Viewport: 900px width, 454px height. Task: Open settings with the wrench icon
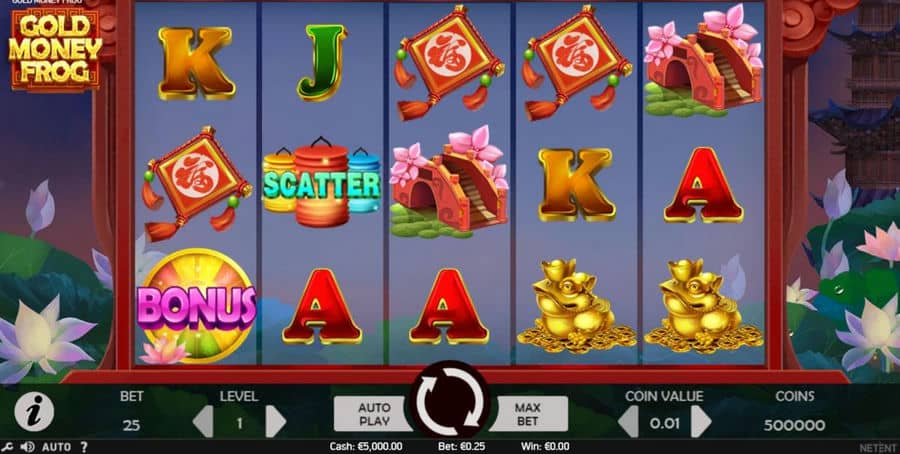7,447
